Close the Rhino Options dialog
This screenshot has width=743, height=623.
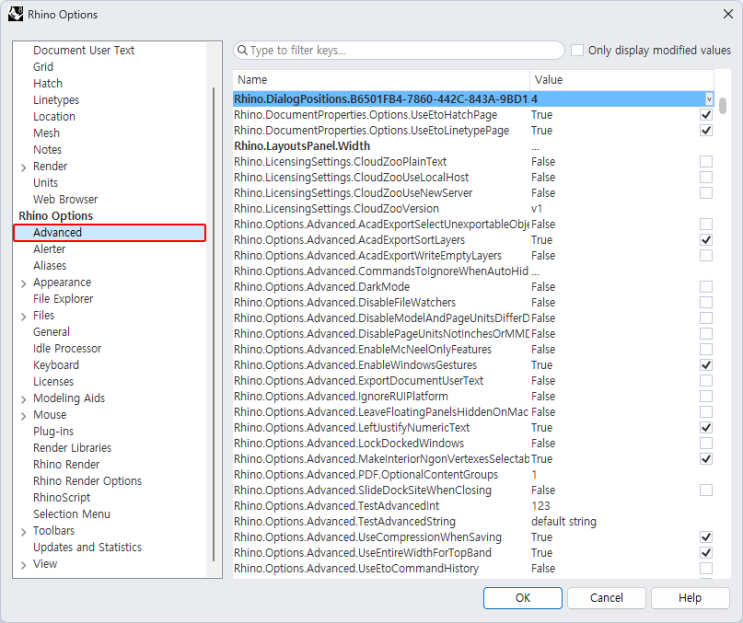(x=728, y=14)
